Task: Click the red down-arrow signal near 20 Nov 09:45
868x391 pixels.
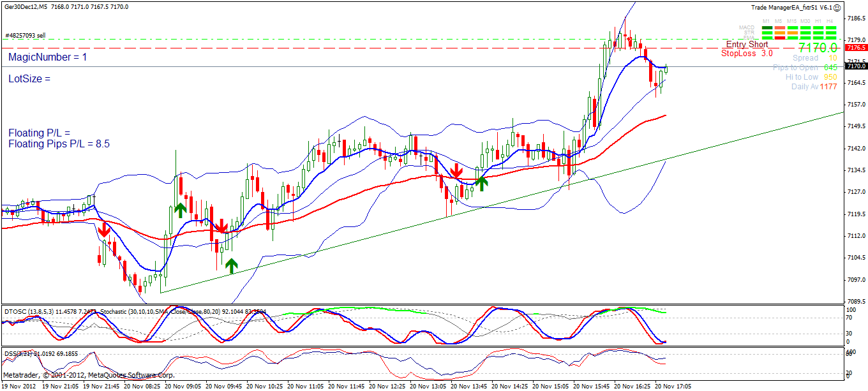Action: (x=221, y=228)
